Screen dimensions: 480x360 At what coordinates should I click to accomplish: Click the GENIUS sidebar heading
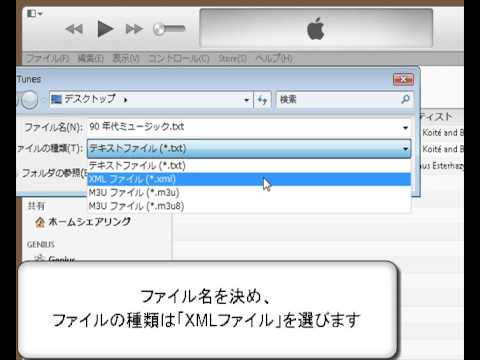[41, 245]
